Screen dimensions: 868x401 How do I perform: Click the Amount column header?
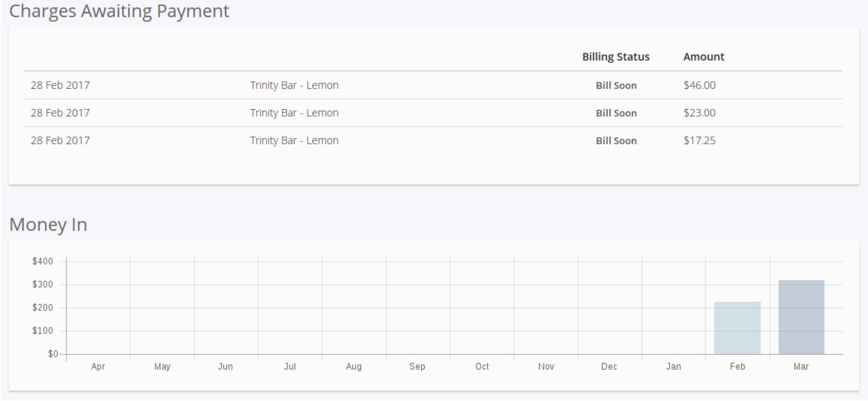[703, 57]
